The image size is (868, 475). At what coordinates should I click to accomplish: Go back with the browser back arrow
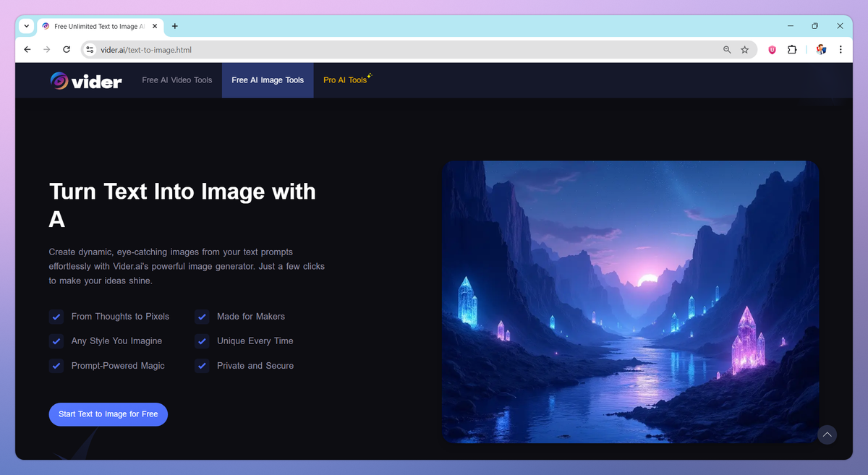tap(27, 50)
